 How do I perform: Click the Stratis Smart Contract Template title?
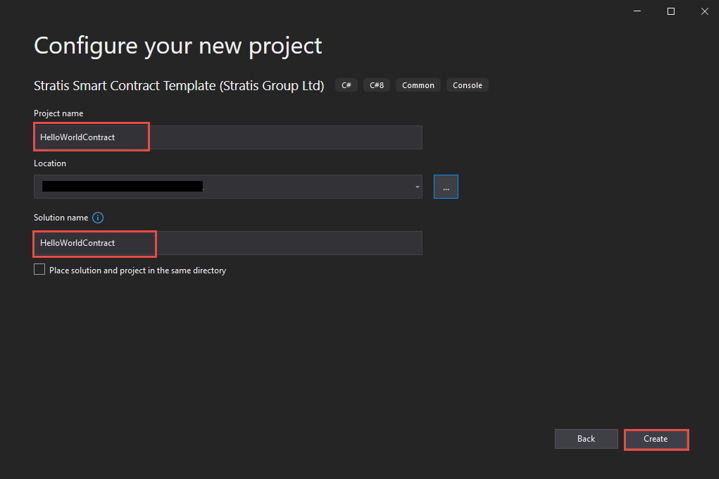click(179, 86)
